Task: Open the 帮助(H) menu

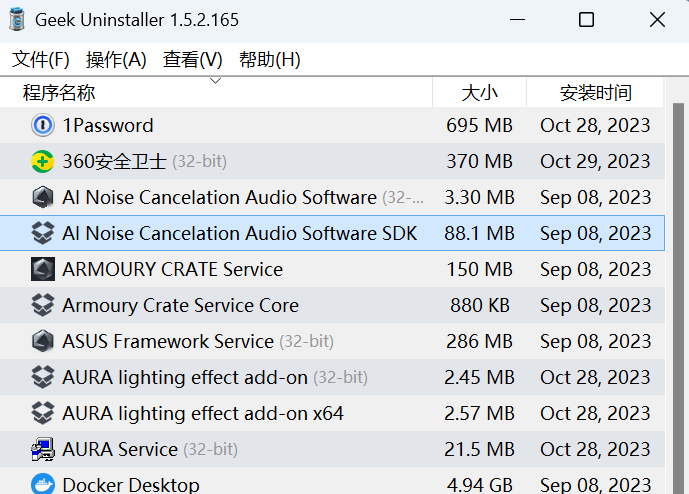Action: coord(270,60)
